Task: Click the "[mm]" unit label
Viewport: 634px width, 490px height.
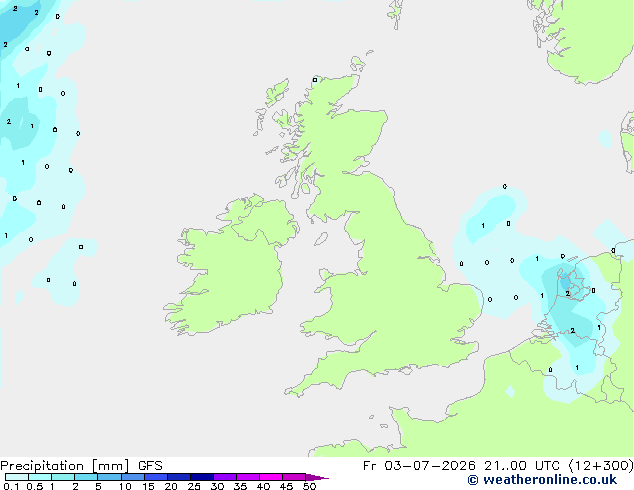Action: pos(111,466)
